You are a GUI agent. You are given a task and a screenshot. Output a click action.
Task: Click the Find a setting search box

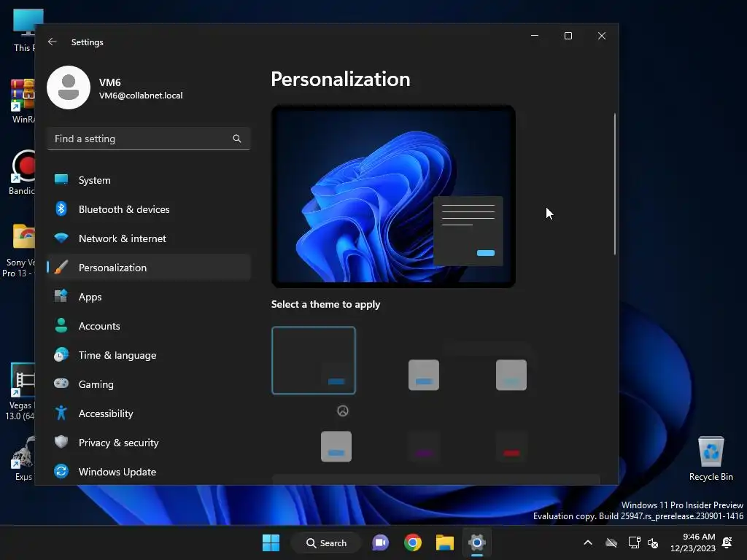149,139
